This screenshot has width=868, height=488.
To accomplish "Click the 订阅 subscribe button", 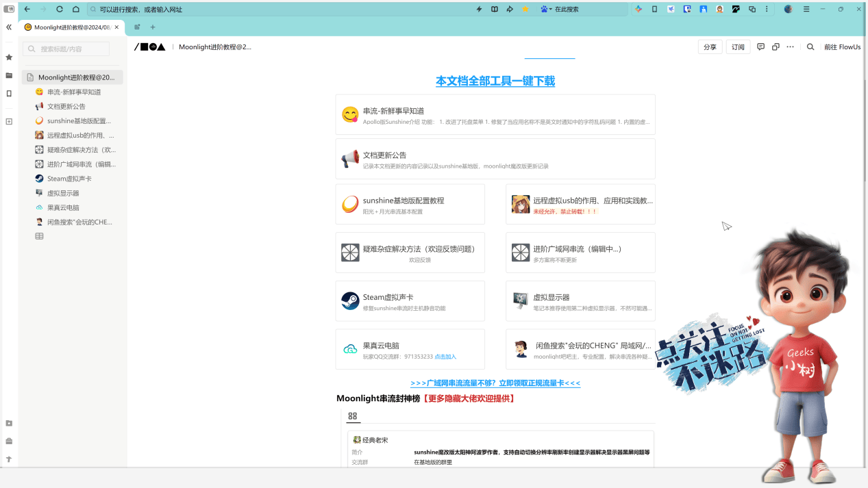I will (x=738, y=47).
